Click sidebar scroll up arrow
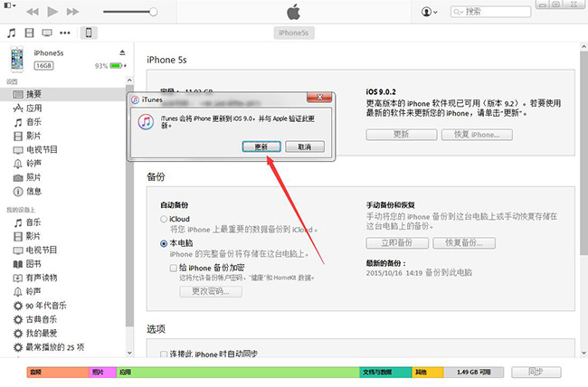Screen dimensions: 588x387 click(129, 80)
